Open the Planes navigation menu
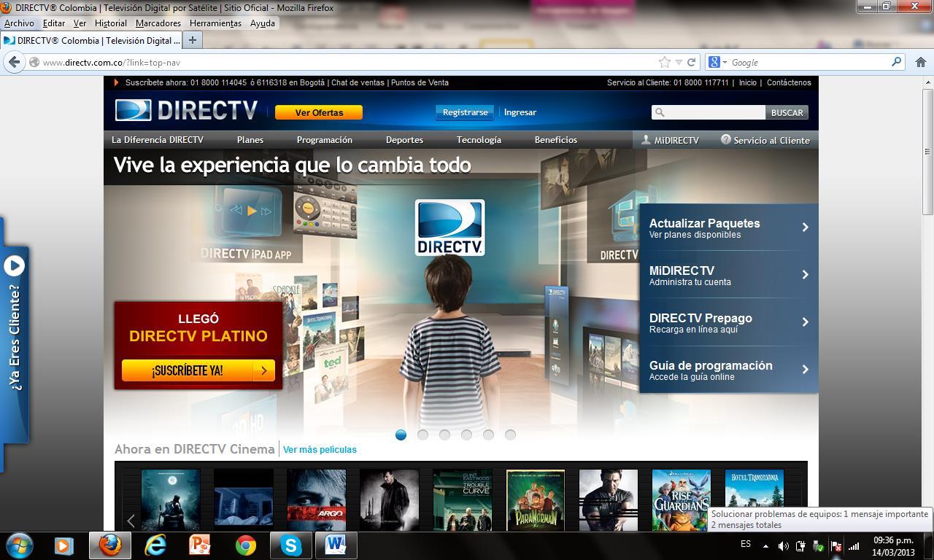 coord(250,140)
